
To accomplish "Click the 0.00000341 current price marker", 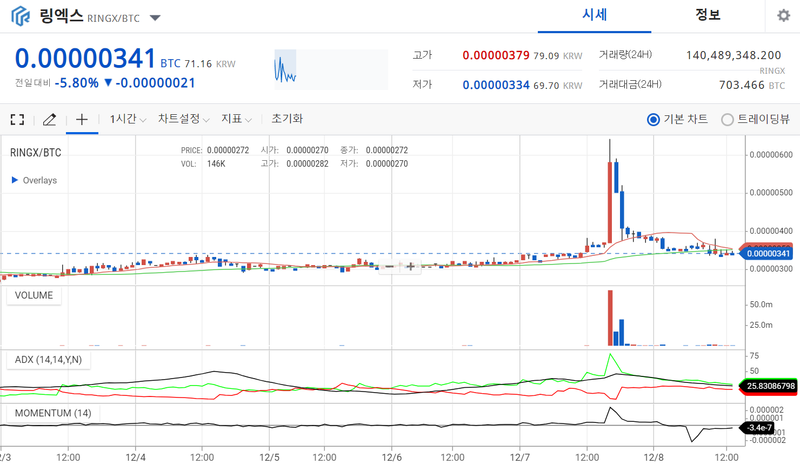I will click(x=768, y=254).
